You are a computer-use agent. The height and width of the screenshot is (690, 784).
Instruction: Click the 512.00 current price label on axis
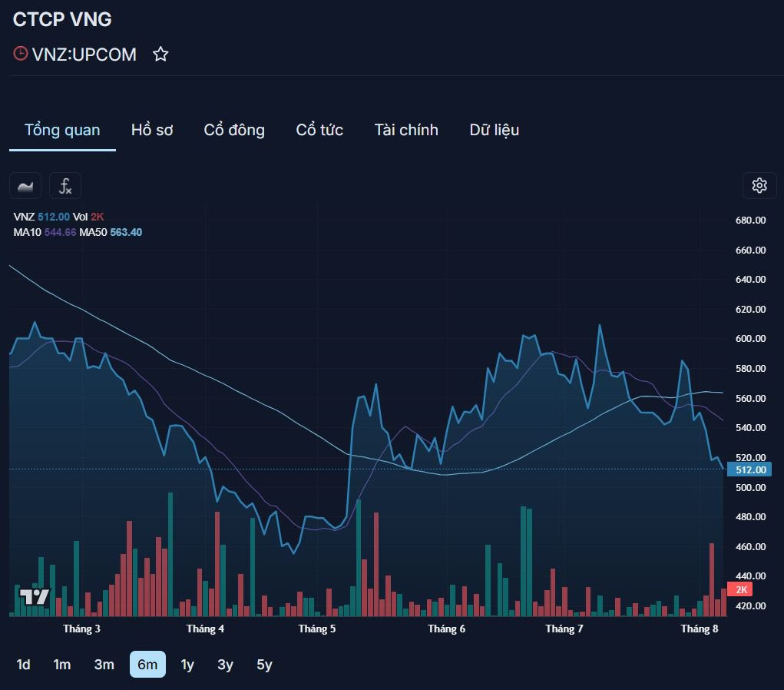click(x=750, y=469)
